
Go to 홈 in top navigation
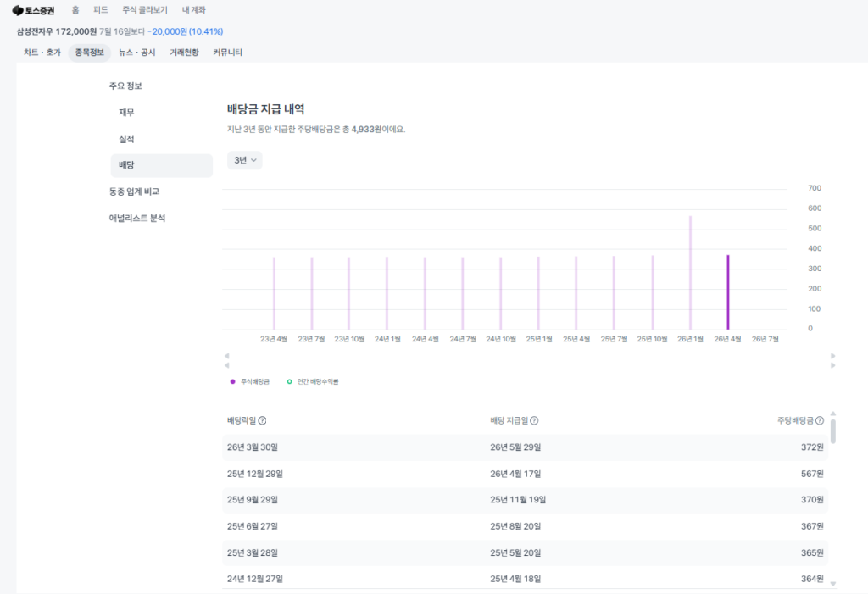pos(75,10)
